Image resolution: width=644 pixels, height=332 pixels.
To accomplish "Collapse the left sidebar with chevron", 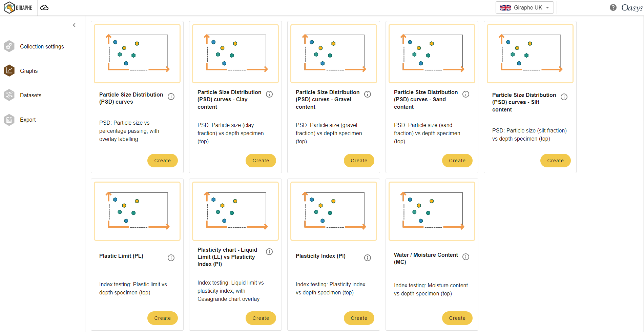I will [x=74, y=25].
